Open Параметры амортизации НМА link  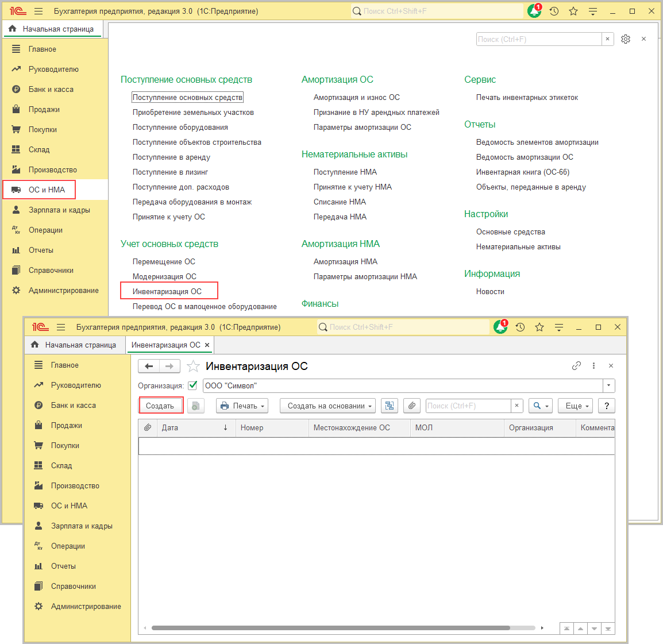[365, 276]
